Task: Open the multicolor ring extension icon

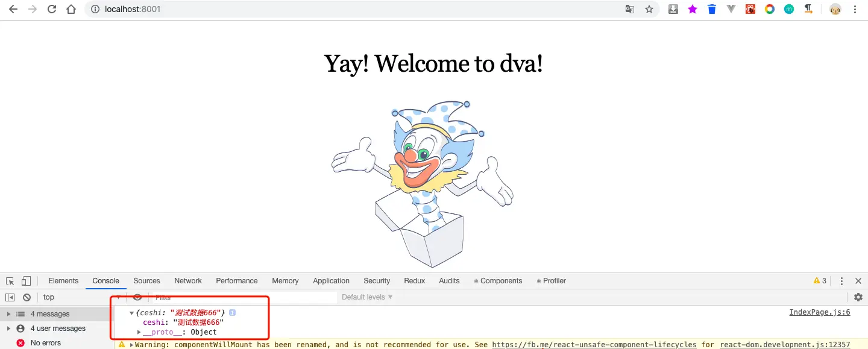Action: (770, 9)
